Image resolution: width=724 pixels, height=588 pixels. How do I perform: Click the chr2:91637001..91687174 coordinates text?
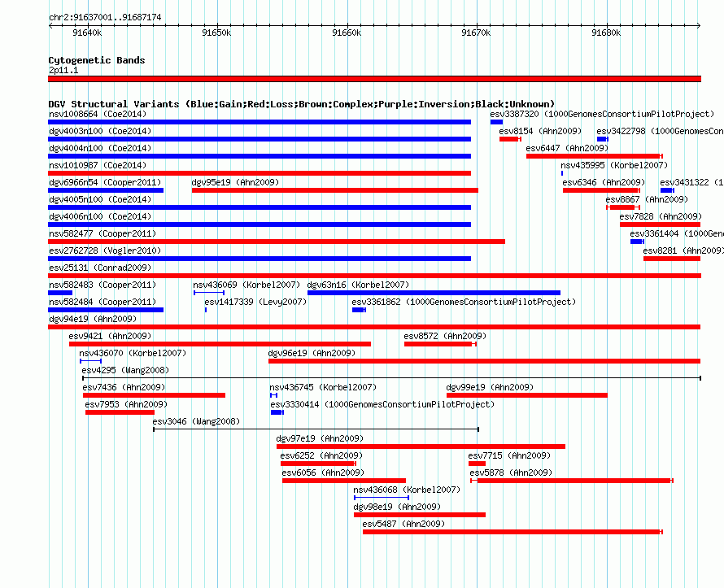105,17
